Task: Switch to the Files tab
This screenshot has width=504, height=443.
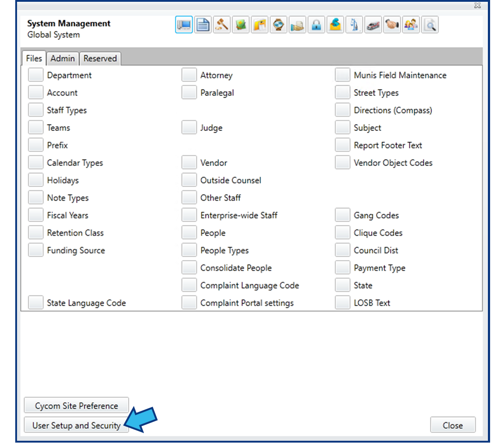Action: (x=34, y=58)
